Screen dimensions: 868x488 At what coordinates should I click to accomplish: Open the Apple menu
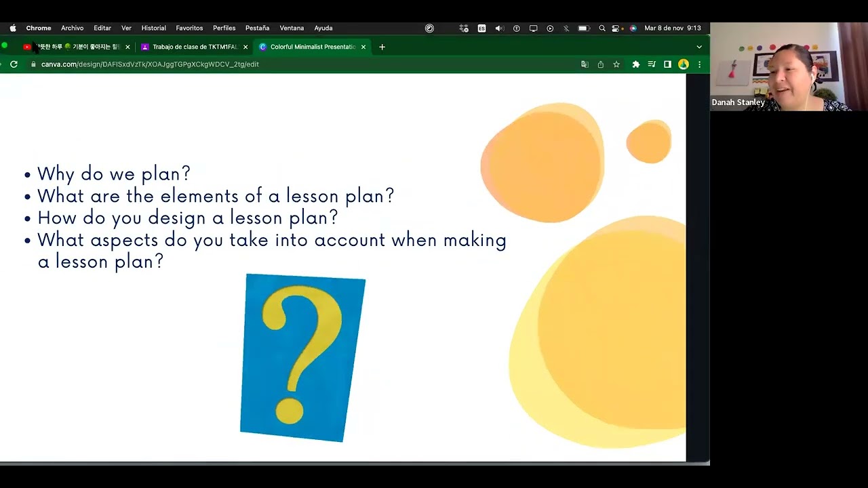point(13,28)
